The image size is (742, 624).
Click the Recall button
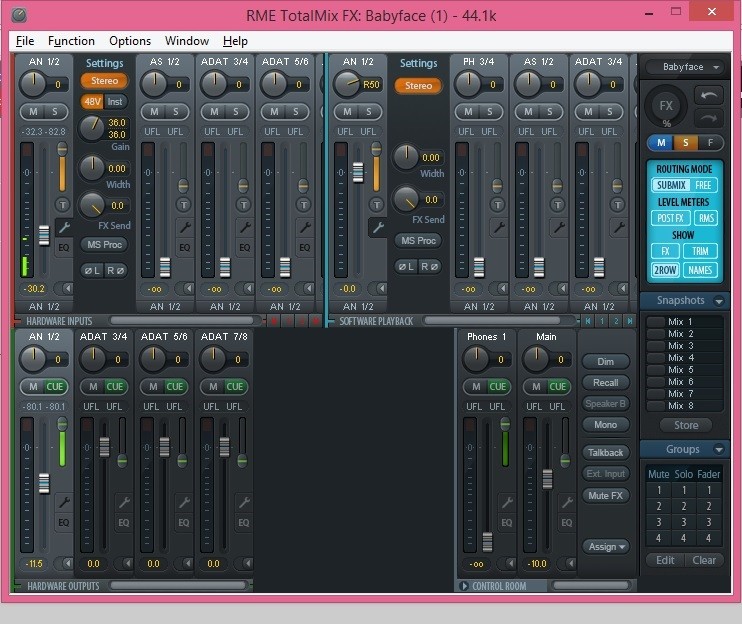tap(606, 383)
